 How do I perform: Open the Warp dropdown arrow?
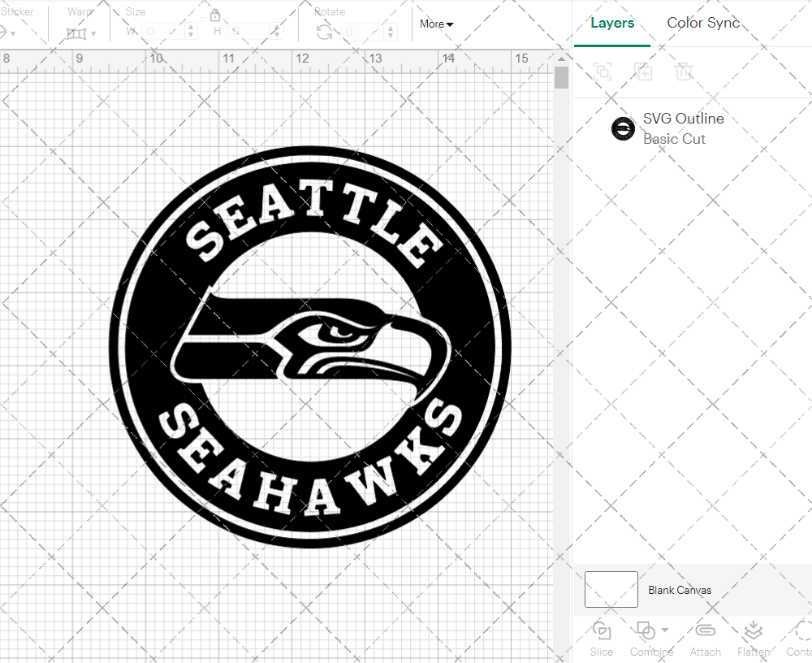point(93,34)
